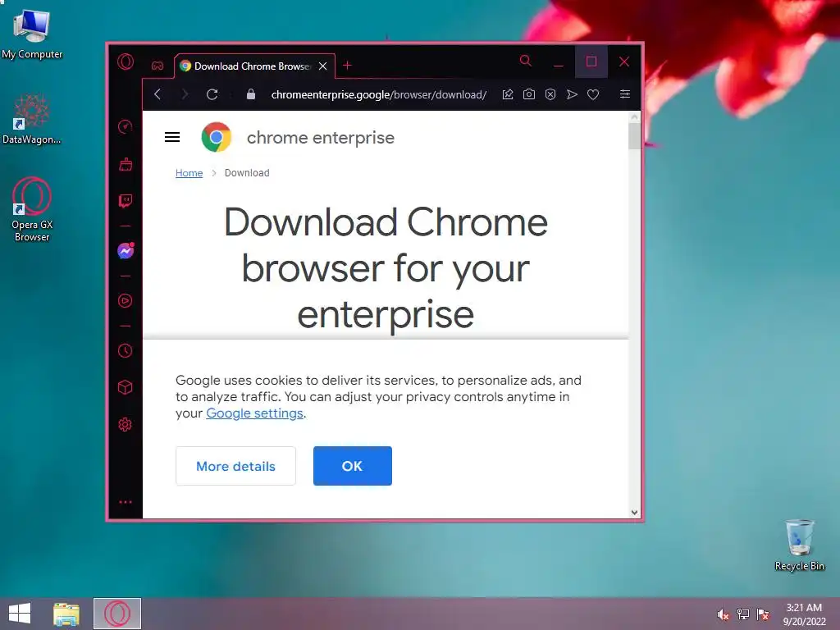The height and width of the screenshot is (630, 840).
Task: Select My Computer desktop icon
Action: (32, 33)
